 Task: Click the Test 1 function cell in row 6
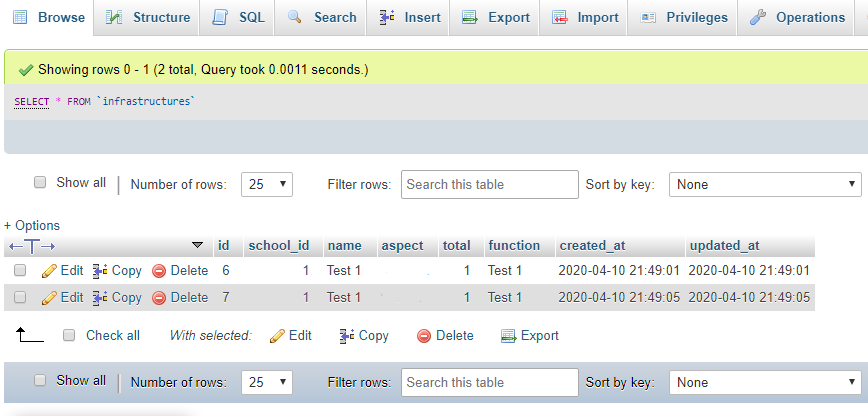(504, 271)
